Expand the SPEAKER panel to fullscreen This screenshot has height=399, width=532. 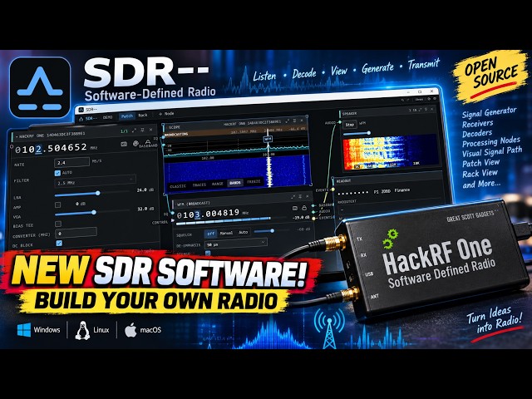[421, 109]
